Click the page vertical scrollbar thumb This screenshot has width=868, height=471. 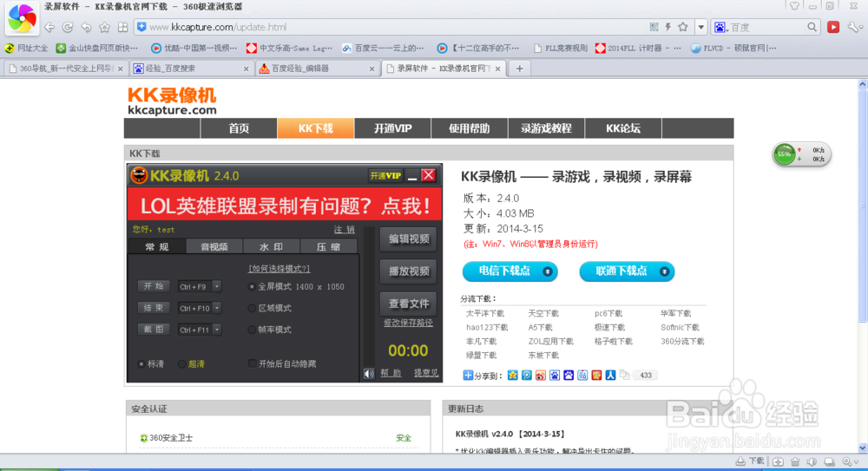pos(863,205)
